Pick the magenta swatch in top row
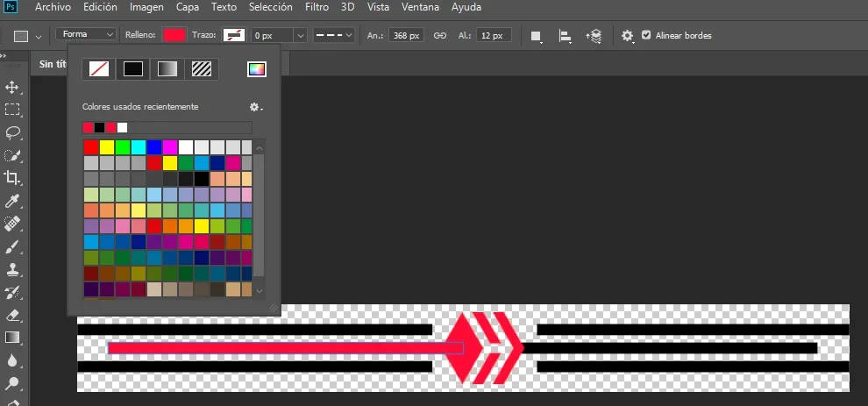The image size is (868, 406). point(170,147)
